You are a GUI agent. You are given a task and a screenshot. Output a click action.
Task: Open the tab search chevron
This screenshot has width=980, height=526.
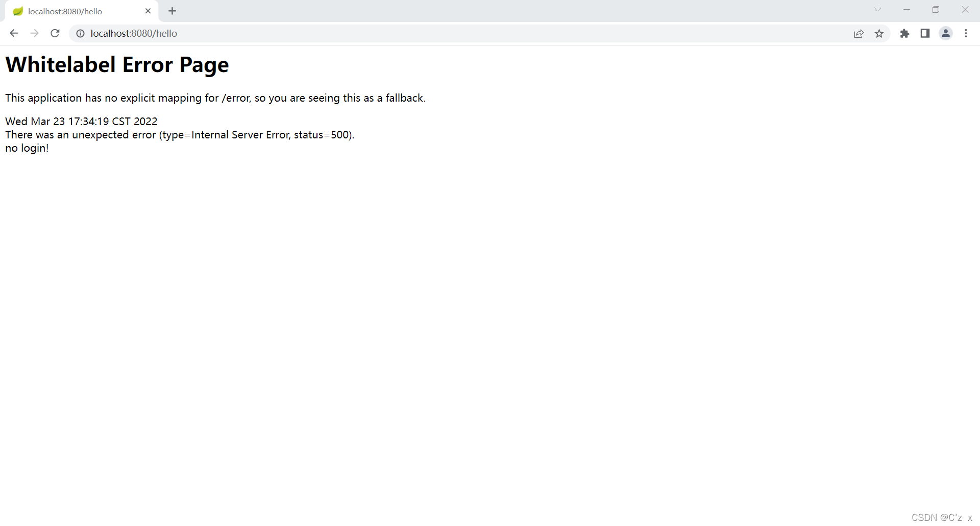pyautogui.click(x=877, y=10)
